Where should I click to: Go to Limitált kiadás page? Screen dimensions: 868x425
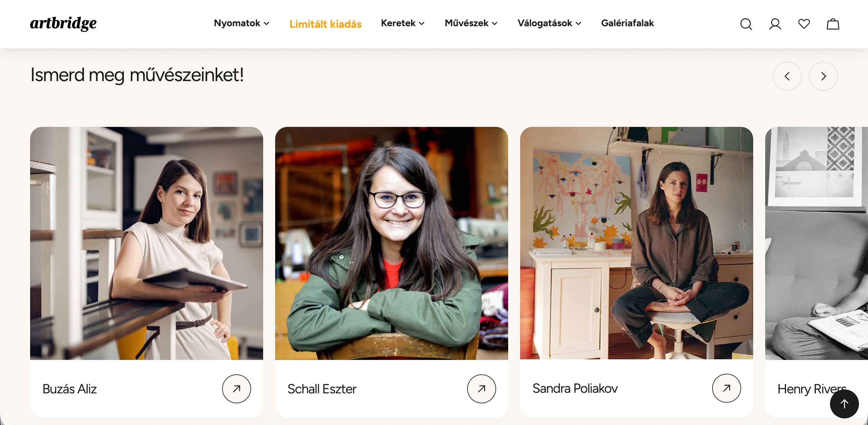coord(325,24)
